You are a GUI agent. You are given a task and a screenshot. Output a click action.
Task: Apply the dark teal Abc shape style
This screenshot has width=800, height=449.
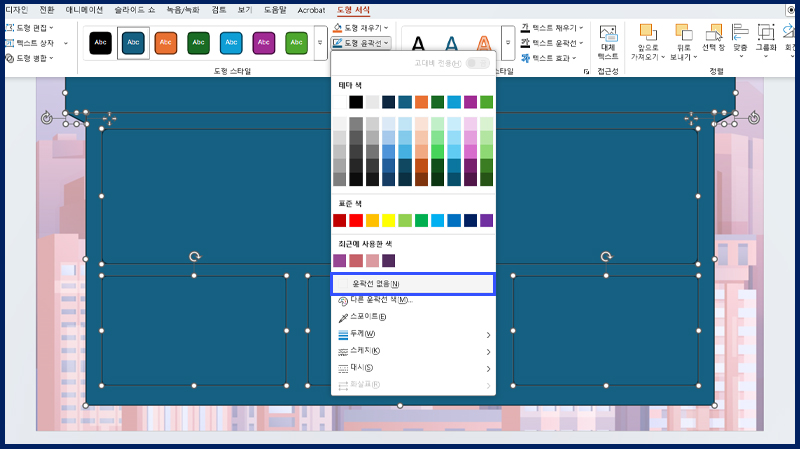tap(133, 43)
